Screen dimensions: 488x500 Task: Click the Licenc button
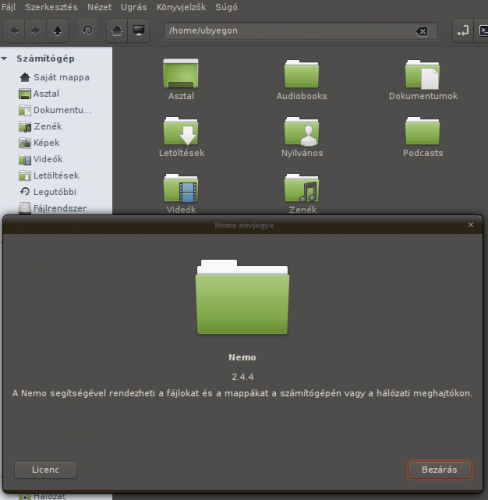[x=45, y=470]
